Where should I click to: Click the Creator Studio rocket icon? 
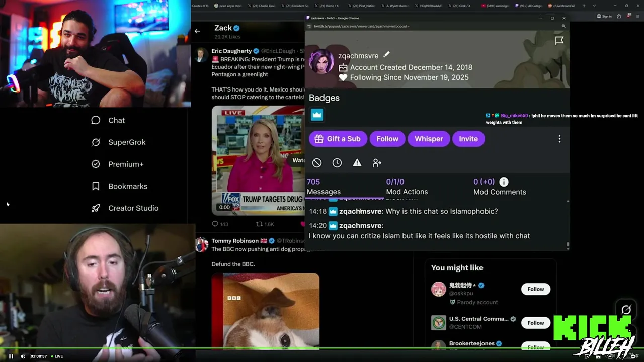pyautogui.click(x=96, y=208)
